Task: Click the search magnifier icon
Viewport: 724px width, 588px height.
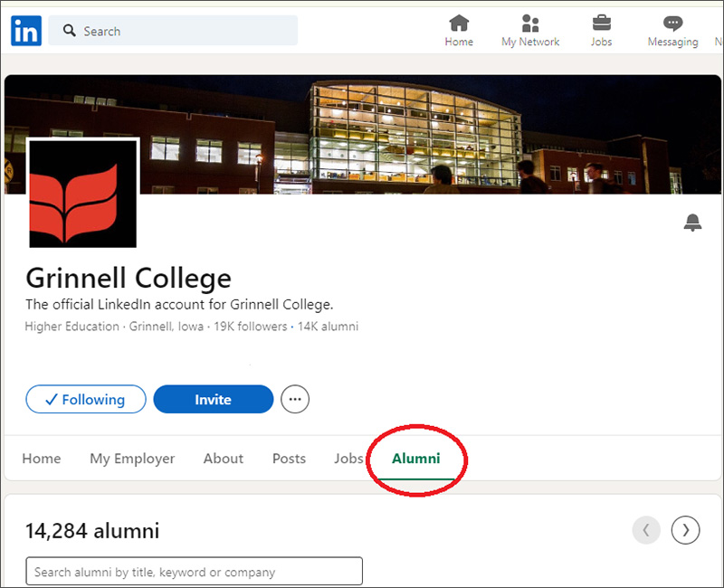Action: 70,31
